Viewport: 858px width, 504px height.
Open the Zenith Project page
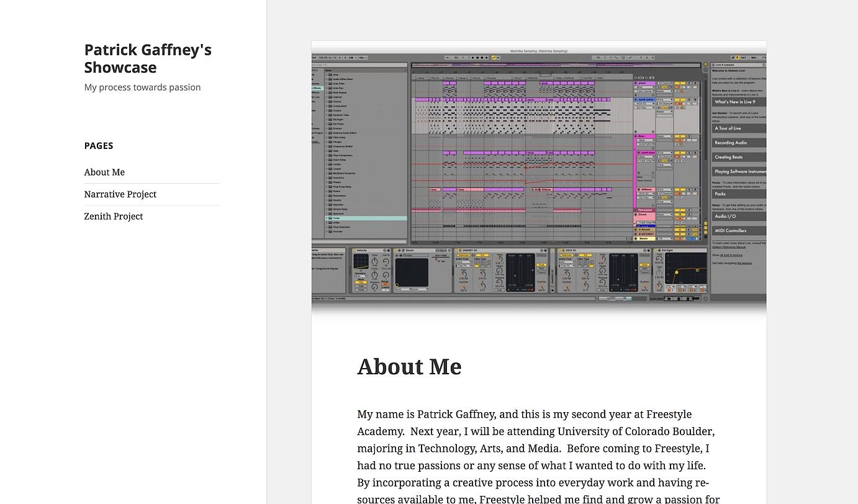point(114,216)
